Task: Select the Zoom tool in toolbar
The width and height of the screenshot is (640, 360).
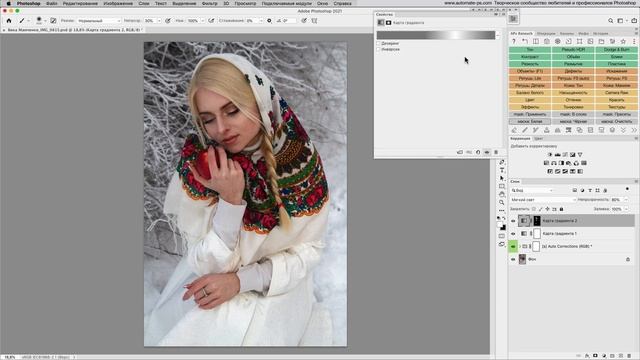Action: (502, 202)
